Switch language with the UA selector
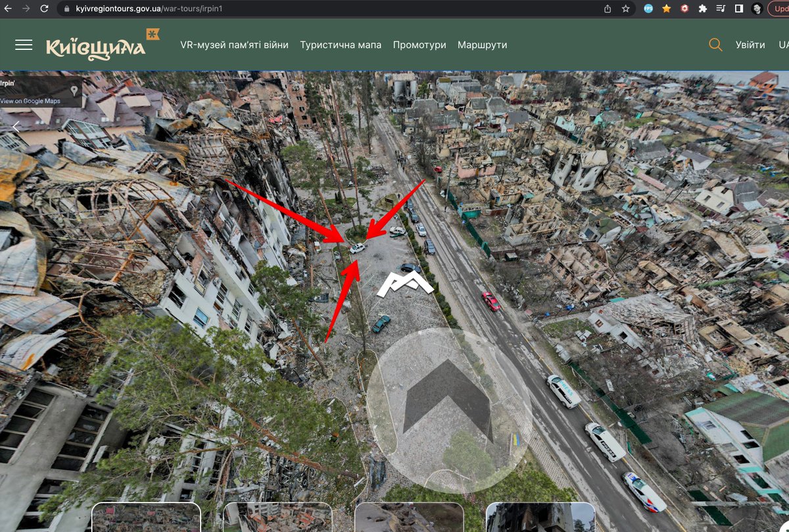 [784, 45]
